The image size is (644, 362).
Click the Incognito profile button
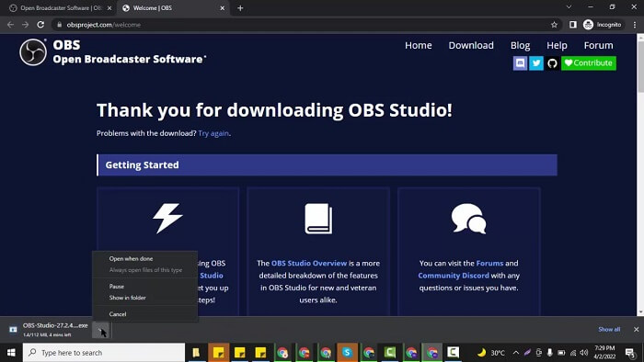click(x=603, y=25)
